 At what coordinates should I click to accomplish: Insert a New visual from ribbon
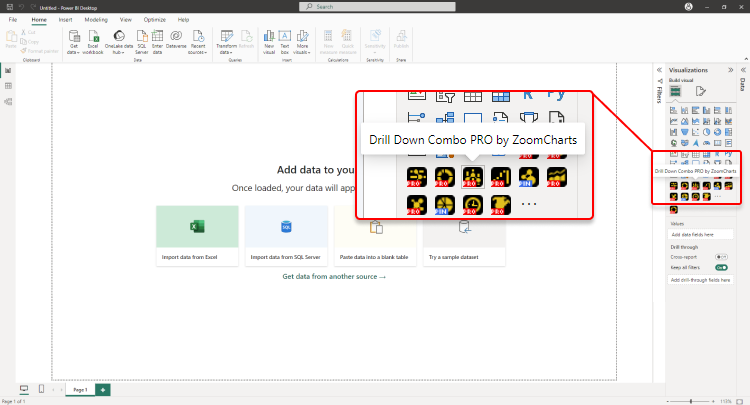tap(269, 43)
